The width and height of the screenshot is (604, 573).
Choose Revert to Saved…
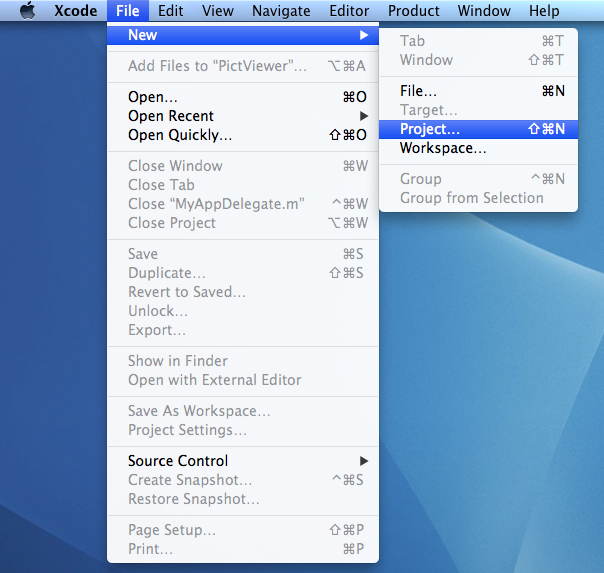(243, 292)
